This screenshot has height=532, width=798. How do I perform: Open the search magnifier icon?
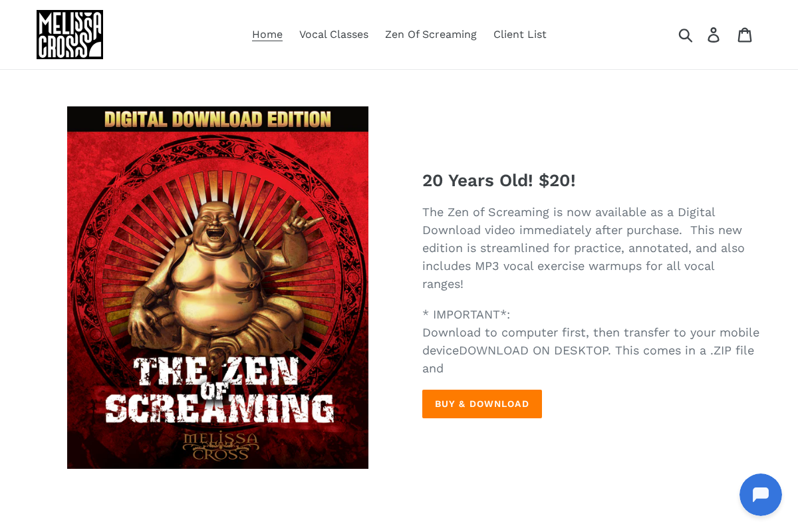[686, 35]
